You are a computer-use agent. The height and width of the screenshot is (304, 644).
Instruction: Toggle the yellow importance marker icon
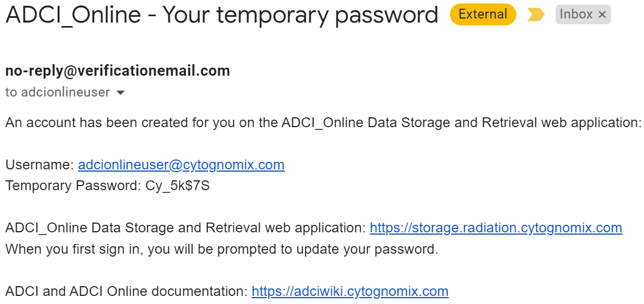coord(535,15)
